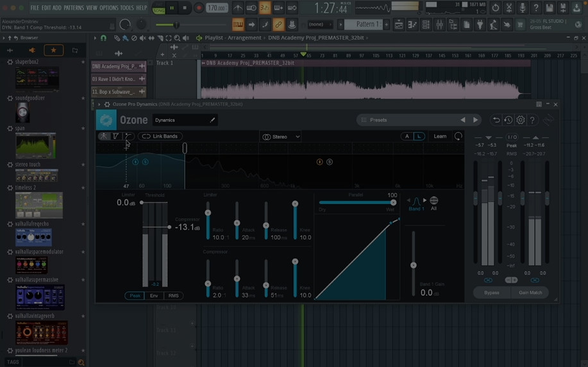Open the channel rack icon
The image size is (588, 367).
tap(426, 25)
